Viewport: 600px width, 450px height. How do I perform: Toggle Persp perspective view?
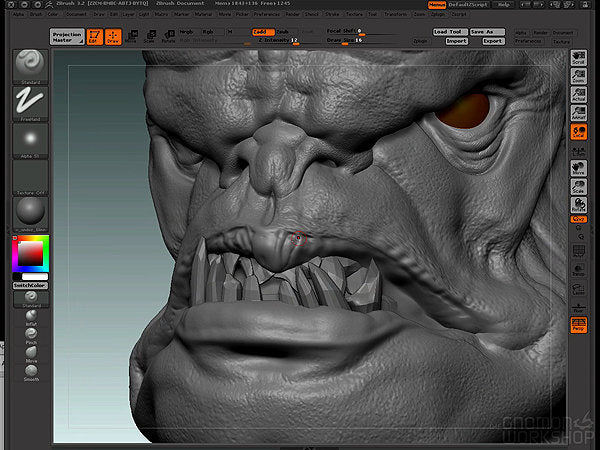click(x=578, y=326)
